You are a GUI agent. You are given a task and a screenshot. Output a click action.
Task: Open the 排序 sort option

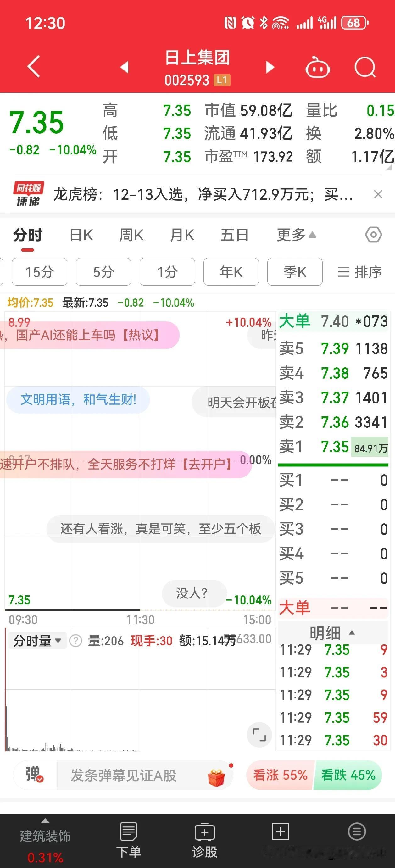tap(359, 272)
